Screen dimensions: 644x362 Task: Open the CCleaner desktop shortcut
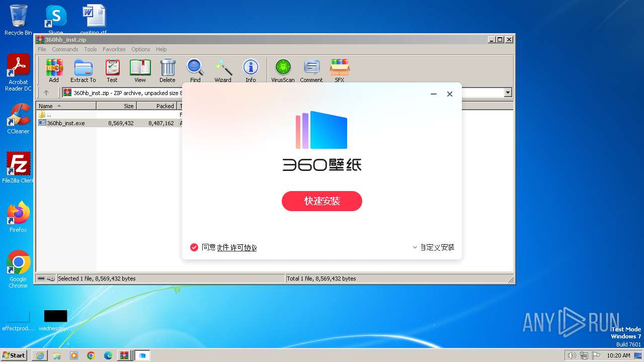pyautogui.click(x=18, y=119)
